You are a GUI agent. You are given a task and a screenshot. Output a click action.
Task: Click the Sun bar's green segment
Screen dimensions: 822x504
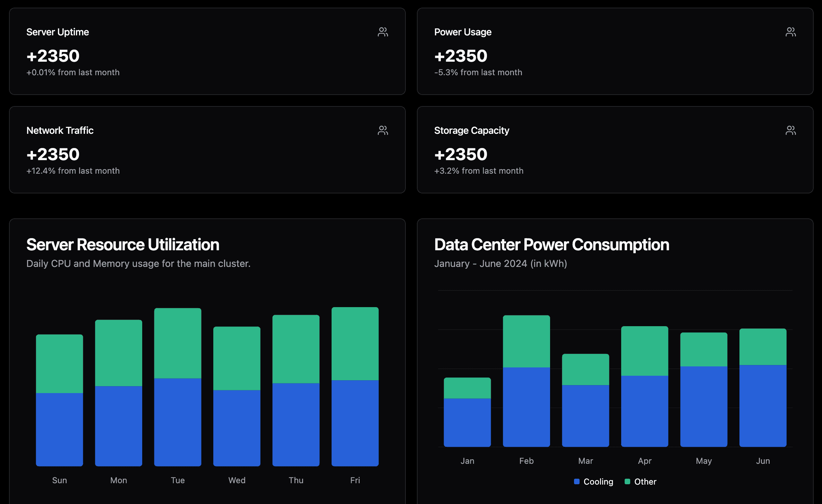[x=60, y=364]
